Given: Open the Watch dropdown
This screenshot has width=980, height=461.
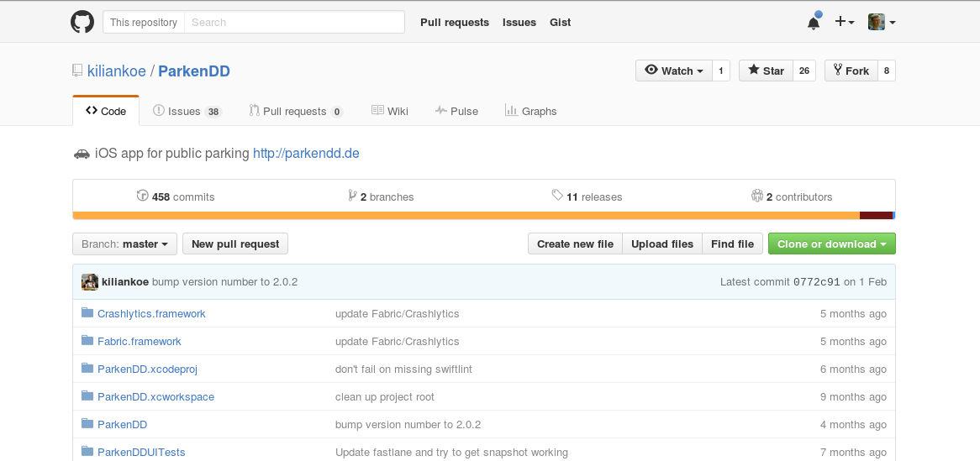Looking at the screenshot, I should [x=674, y=71].
